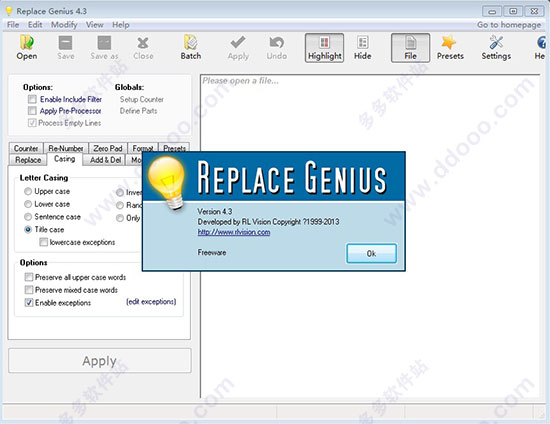Image resolution: width=550 pixels, height=424 pixels.
Task: Open the Help menu
Action: pyautogui.click(x=121, y=25)
